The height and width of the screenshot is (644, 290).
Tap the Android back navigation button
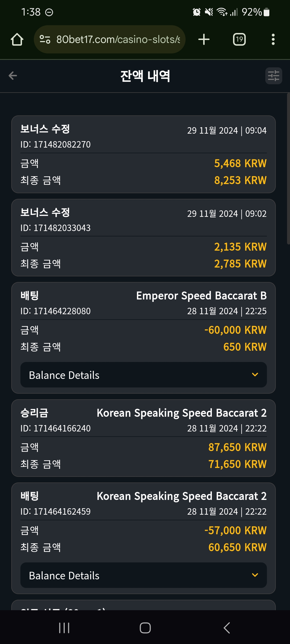coord(227,628)
